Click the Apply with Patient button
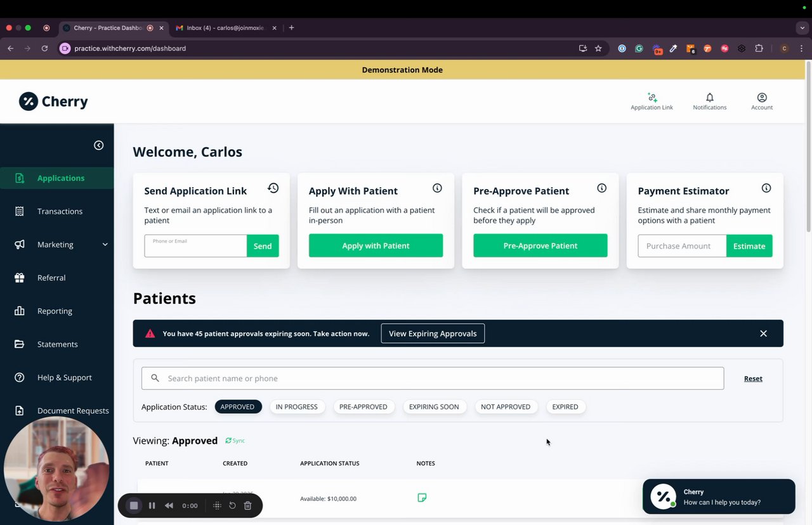This screenshot has height=525, width=812. coord(376,245)
